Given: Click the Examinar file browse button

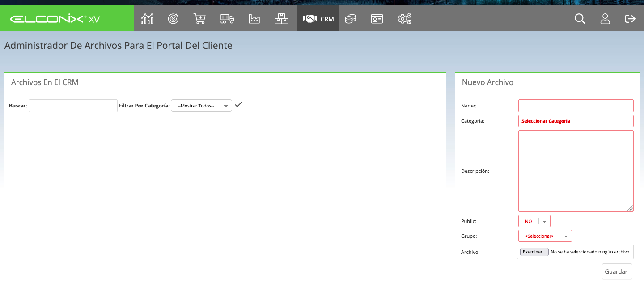Looking at the screenshot, I should tap(534, 252).
